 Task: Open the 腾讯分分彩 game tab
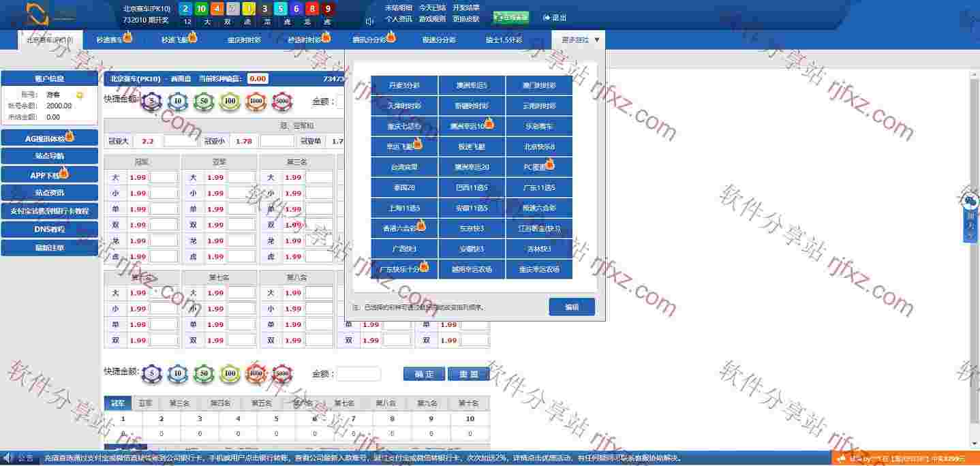tap(369, 40)
